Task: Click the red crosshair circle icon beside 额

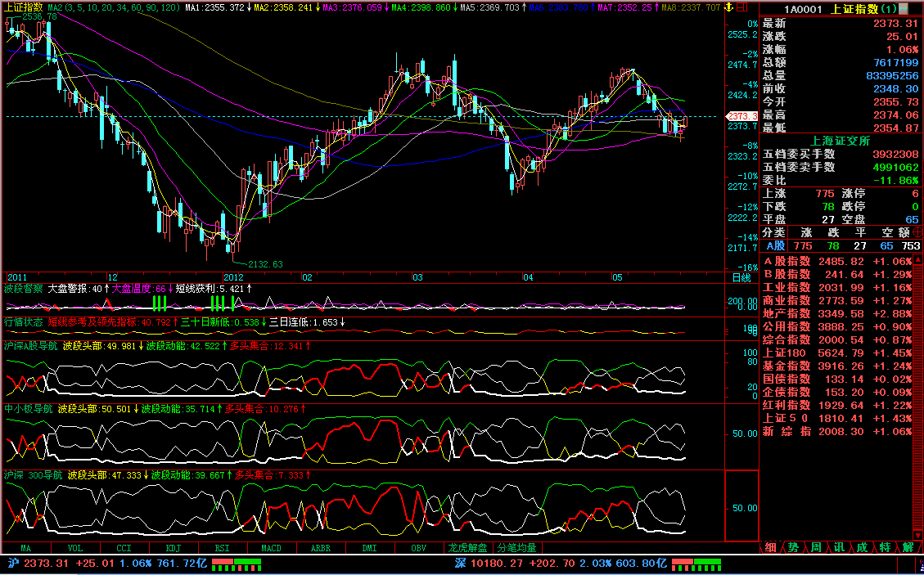Action: pyautogui.click(x=917, y=233)
